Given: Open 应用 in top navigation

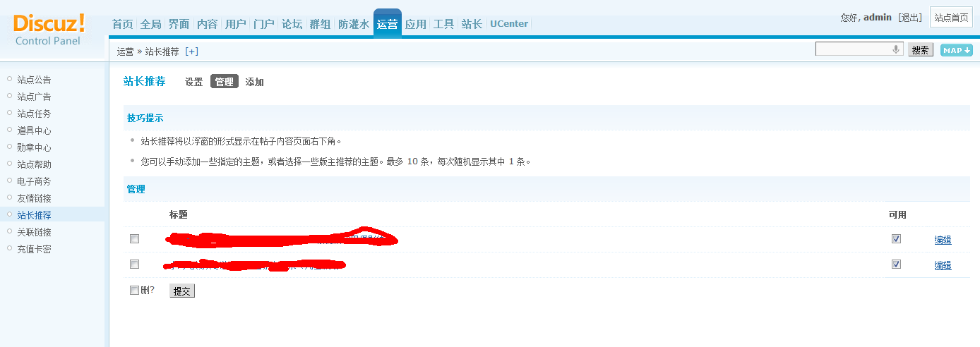Looking at the screenshot, I should 415,24.
